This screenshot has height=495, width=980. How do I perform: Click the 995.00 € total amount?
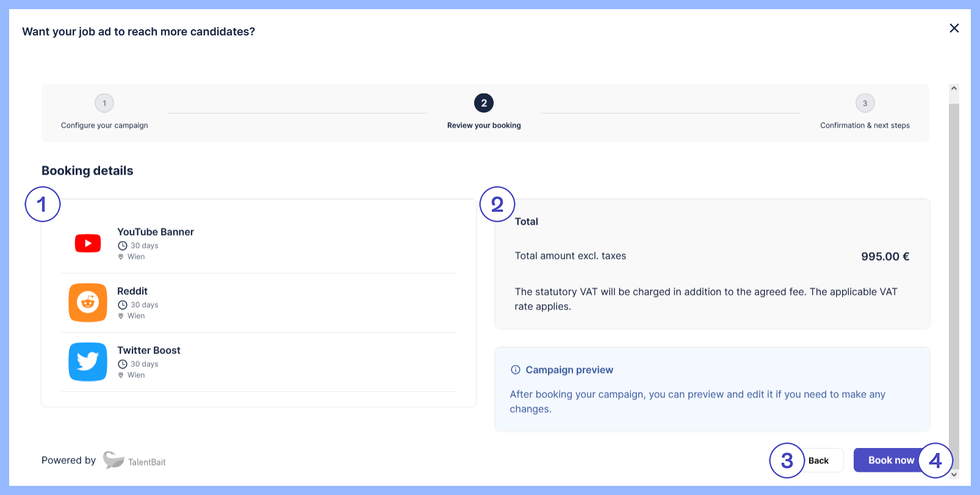click(885, 256)
